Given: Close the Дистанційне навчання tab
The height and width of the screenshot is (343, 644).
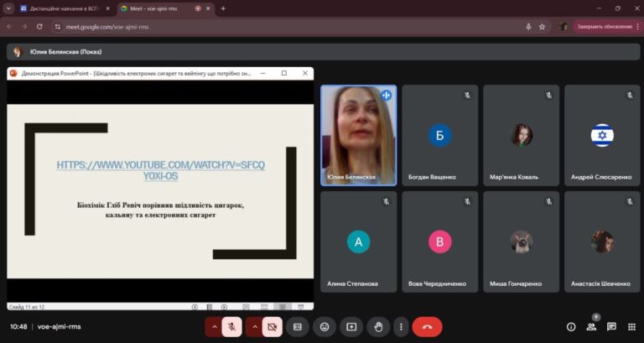Looking at the screenshot, I should (x=107, y=8).
